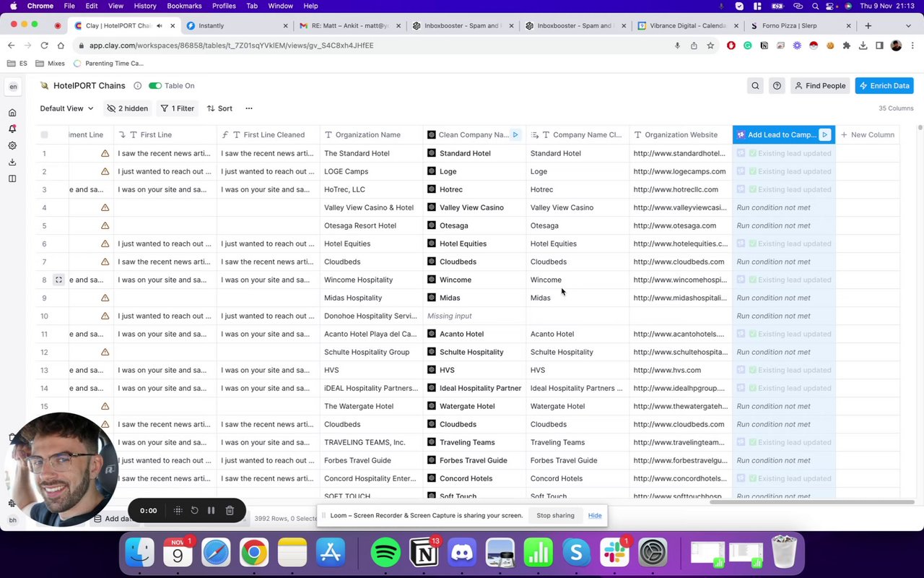Open the Sort options
This screenshot has height=578, width=924.
pos(219,108)
